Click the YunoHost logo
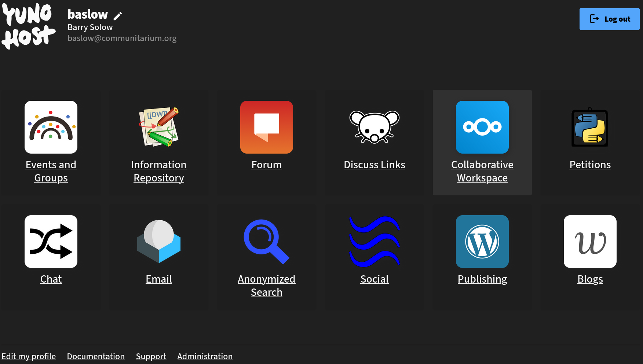 [x=29, y=26]
